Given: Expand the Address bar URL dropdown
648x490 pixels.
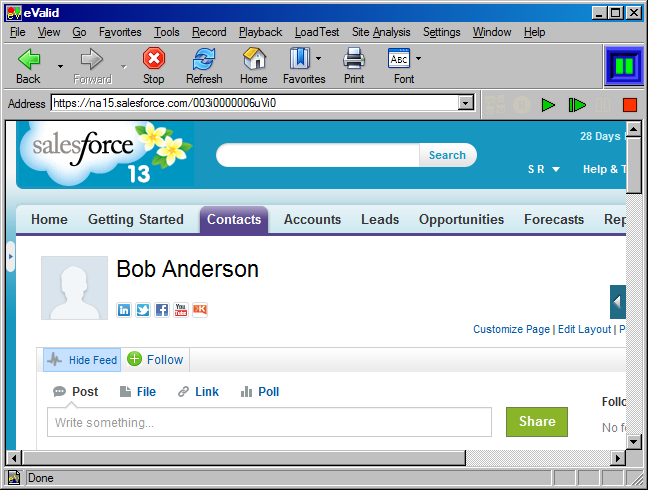Looking at the screenshot, I should pos(466,102).
